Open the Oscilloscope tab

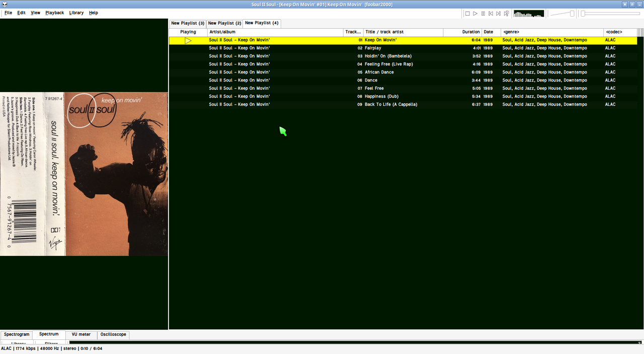[x=113, y=334]
